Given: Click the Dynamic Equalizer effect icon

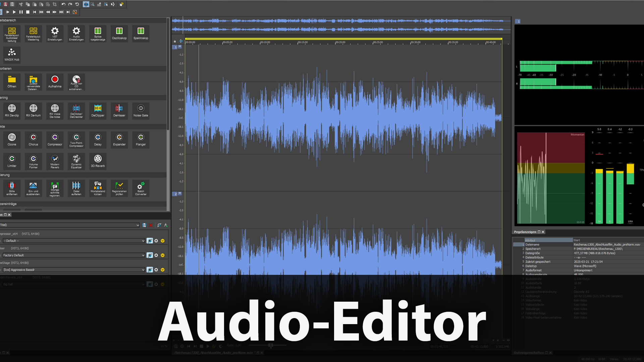Looking at the screenshot, I should pyautogui.click(x=76, y=161).
